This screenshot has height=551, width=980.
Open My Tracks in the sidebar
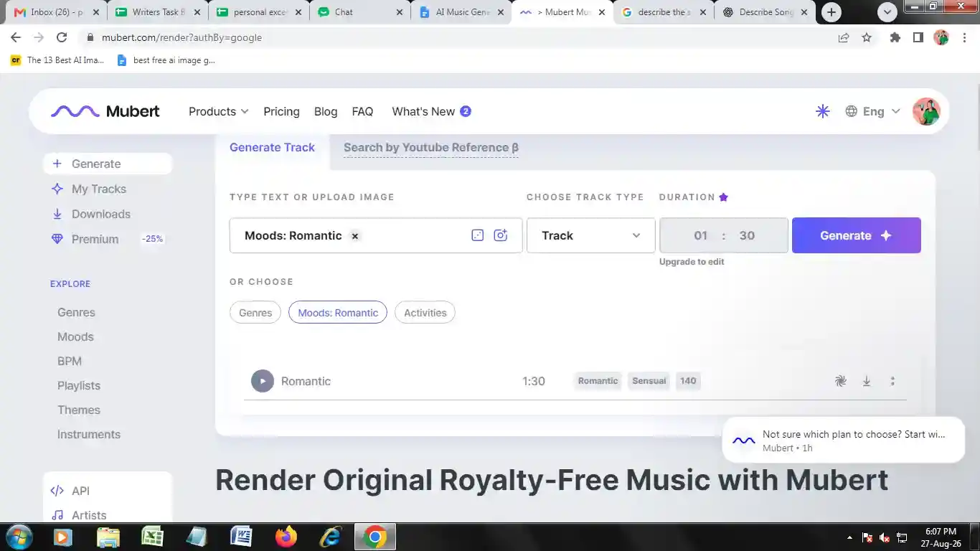tap(99, 189)
